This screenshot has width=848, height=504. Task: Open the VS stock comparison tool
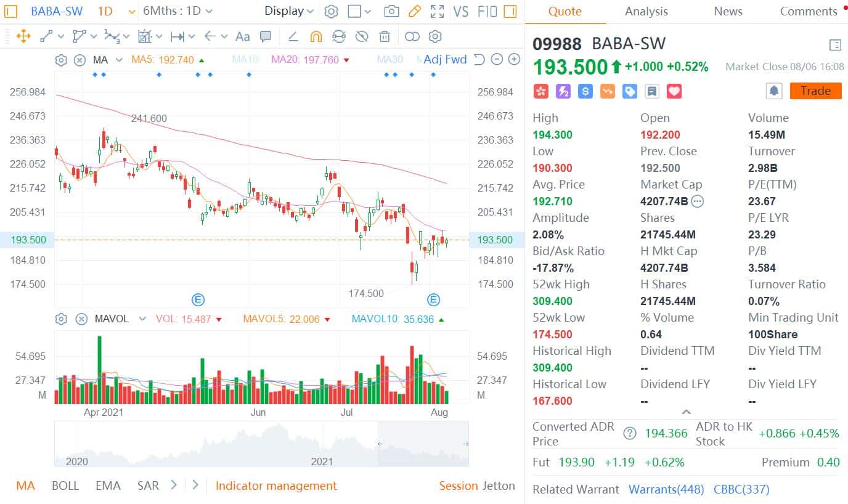point(461,10)
